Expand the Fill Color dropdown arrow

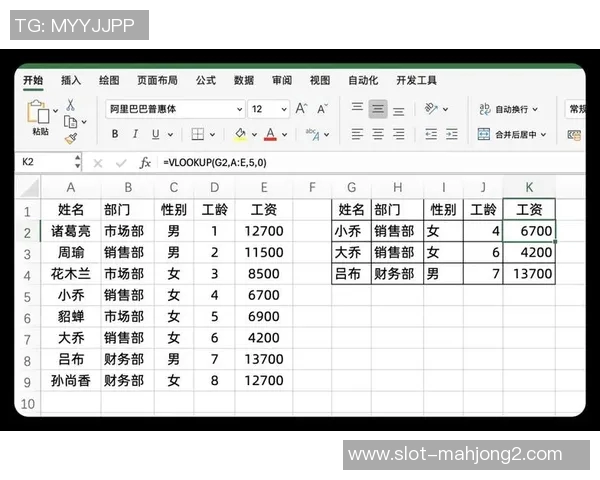[254, 135]
